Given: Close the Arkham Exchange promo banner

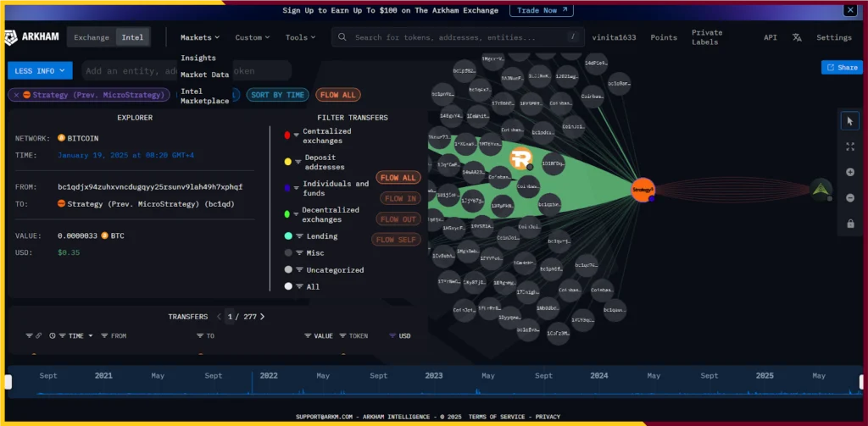Looking at the screenshot, I should click(x=850, y=9).
